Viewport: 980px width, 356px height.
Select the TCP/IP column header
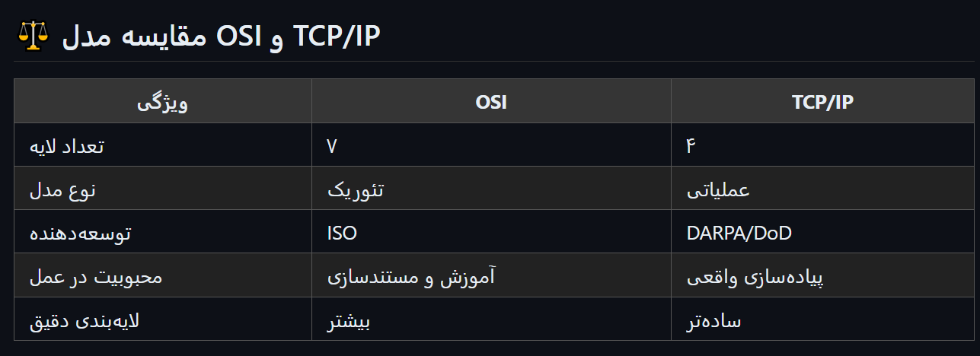[822, 102]
